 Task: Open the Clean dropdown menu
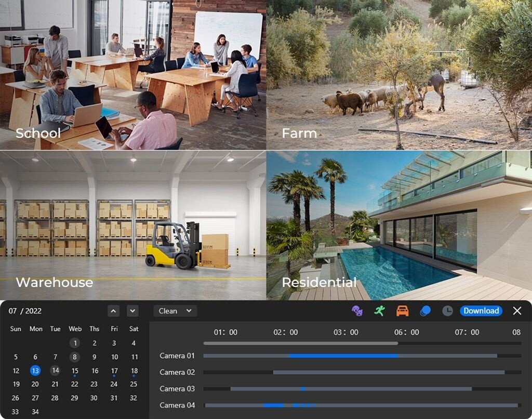tap(175, 311)
